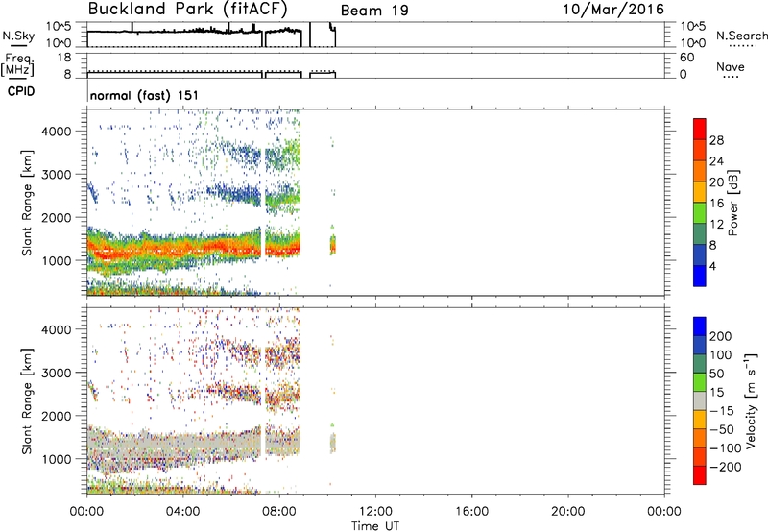Click the isolated power echo near 10:00
Screen dimensions: 768x532
[x=333, y=244]
